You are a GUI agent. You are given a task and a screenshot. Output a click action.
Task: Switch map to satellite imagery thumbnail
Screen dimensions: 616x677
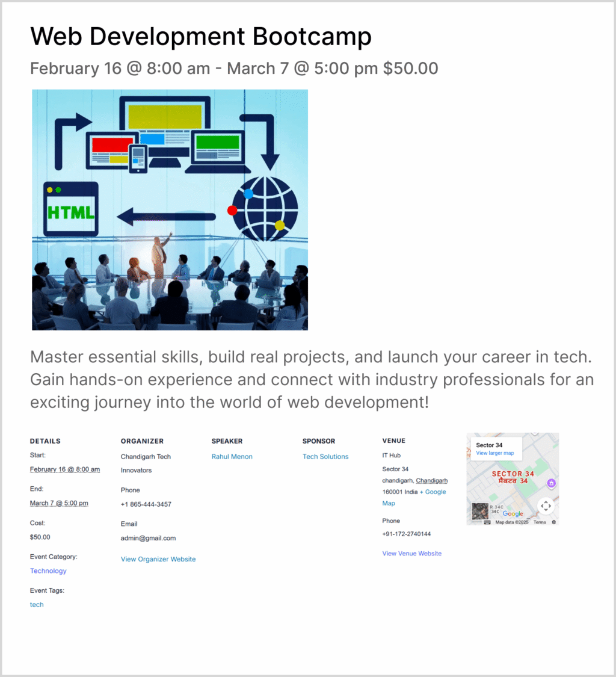[480, 512]
